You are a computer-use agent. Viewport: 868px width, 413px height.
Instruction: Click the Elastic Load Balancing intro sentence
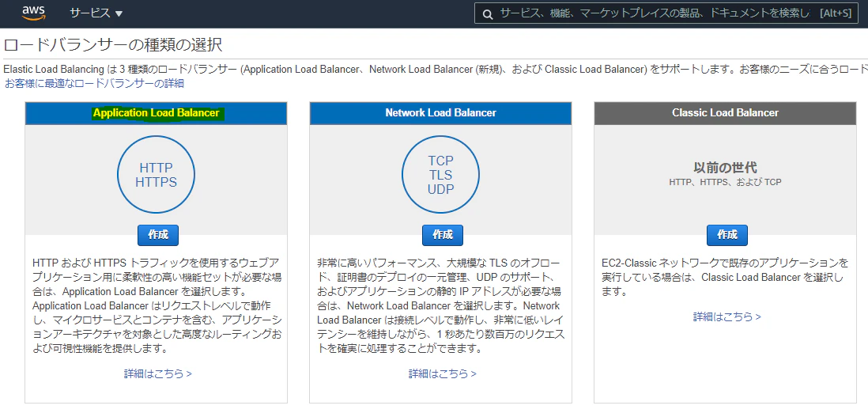435,70
